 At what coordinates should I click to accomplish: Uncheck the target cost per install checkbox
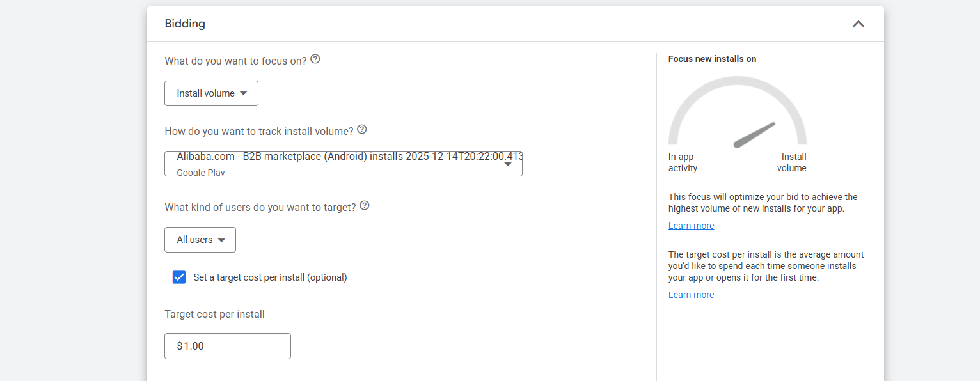179,277
